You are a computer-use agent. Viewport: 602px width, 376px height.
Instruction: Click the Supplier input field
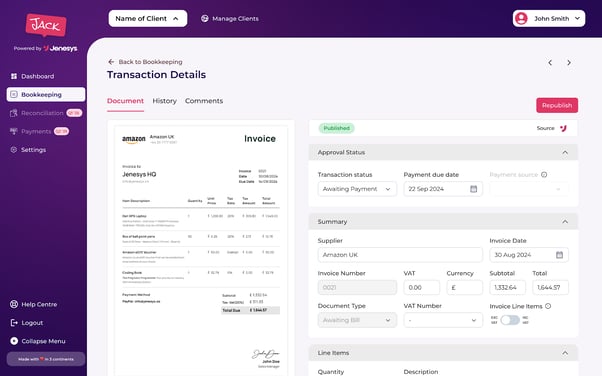coord(400,255)
